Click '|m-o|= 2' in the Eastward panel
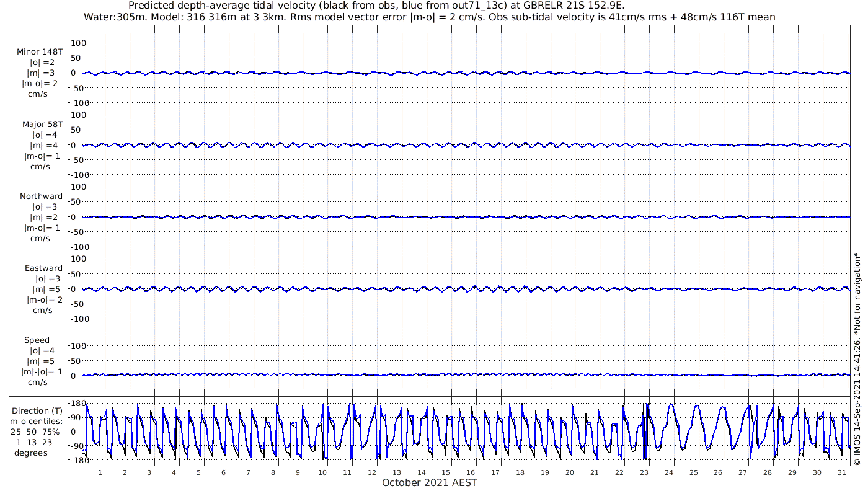The image size is (868, 496). tap(44, 300)
